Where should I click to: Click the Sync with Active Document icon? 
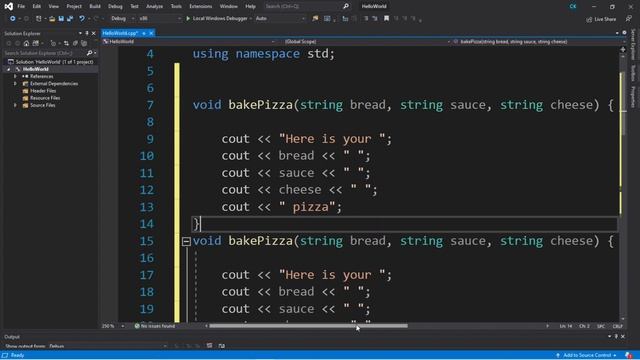pos(66,43)
